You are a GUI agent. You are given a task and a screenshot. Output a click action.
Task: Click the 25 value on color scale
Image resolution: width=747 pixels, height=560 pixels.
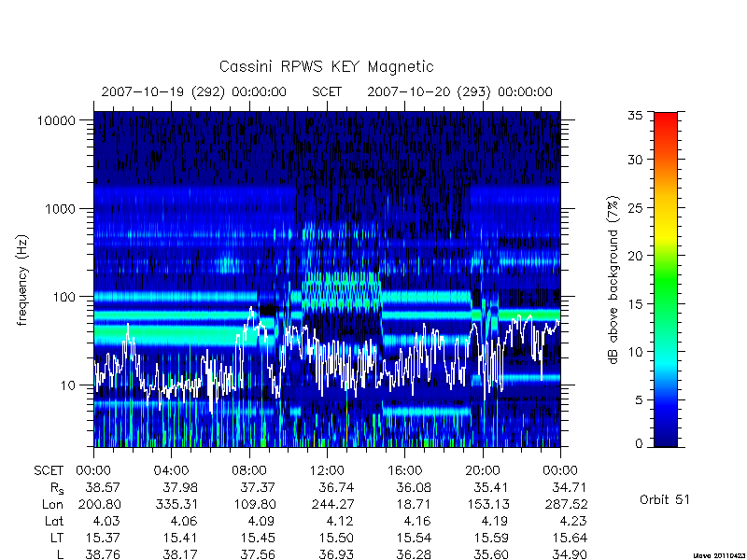[635, 208]
